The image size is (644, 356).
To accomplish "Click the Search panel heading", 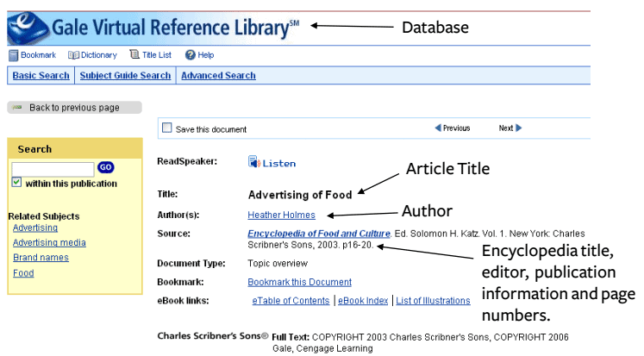I will (34, 149).
